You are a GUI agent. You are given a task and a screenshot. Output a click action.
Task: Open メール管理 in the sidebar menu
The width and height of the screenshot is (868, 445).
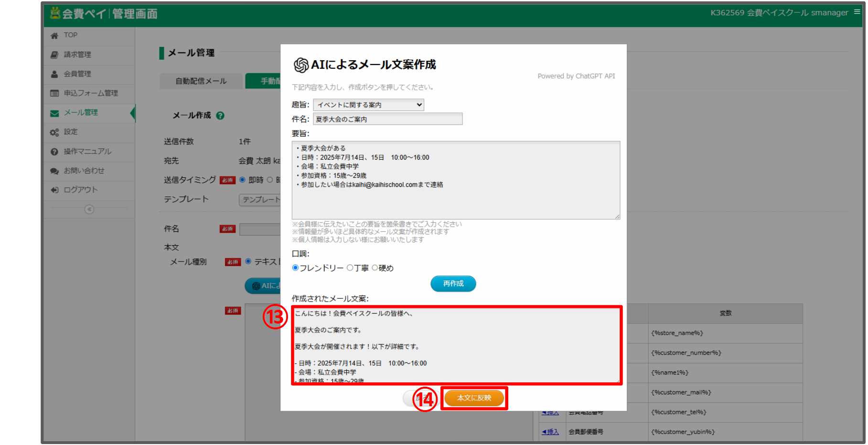click(x=81, y=113)
